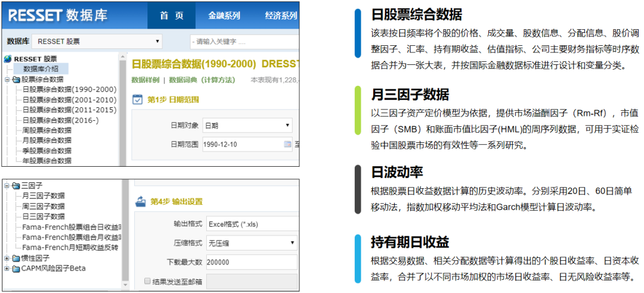This screenshot has width=644, height=293.
Task: Click the keyword search field 请输入关键字
Action: 244,42
